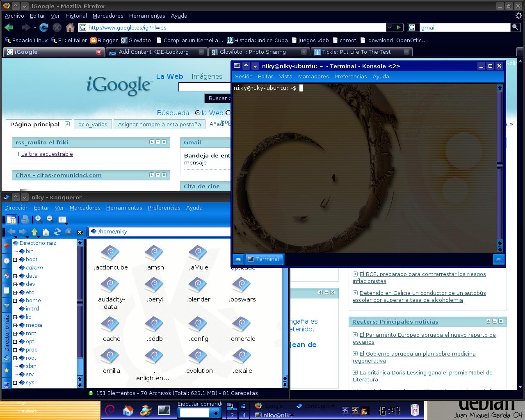Click the green Go arrow in Firefox
The width and height of the screenshot is (525, 420).
click(398, 27)
